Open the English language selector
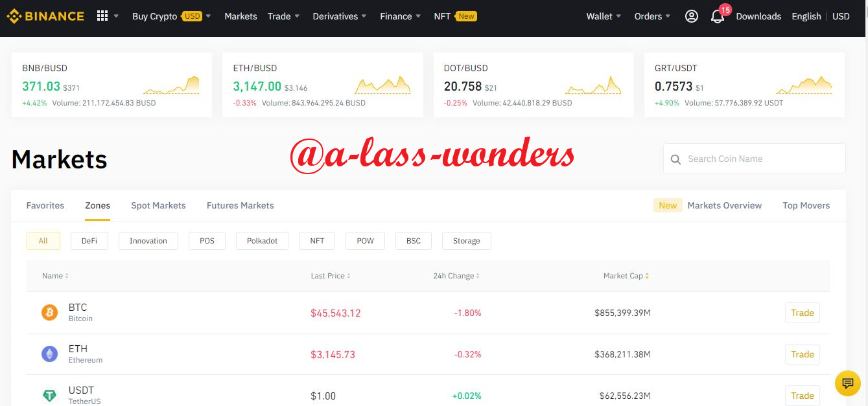 click(x=806, y=16)
